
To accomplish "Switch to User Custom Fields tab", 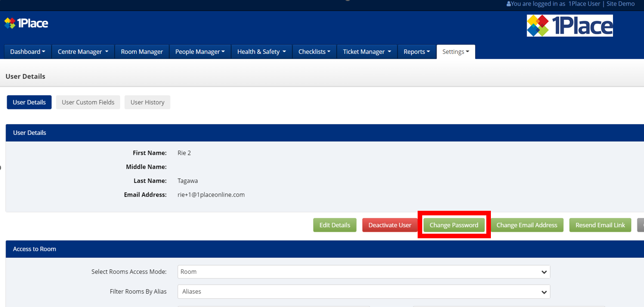I will tap(88, 102).
